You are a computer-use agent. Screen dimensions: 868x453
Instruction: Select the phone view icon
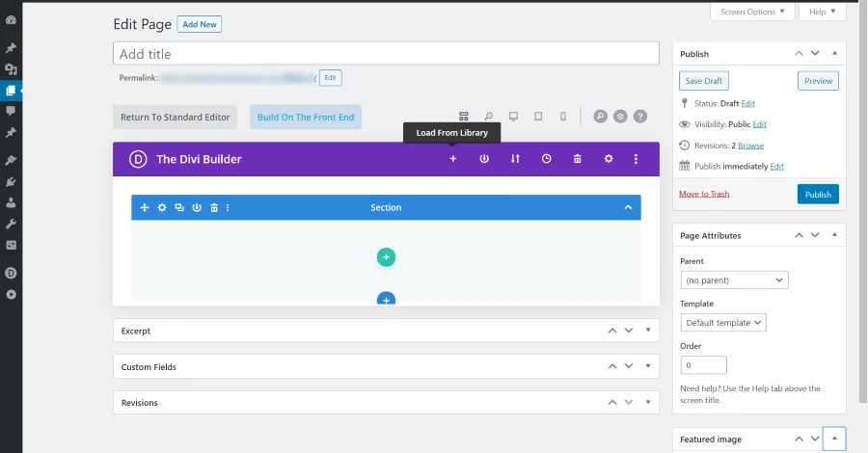coord(563,117)
